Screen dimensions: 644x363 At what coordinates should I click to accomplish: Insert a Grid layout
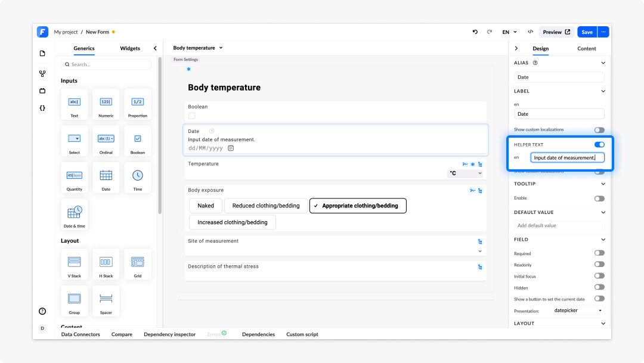click(138, 265)
